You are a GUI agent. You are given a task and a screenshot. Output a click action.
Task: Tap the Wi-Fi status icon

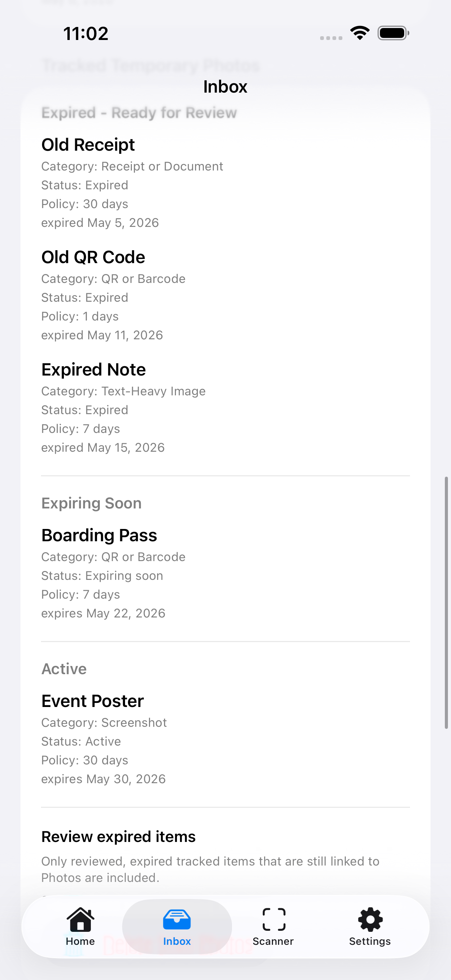(360, 33)
